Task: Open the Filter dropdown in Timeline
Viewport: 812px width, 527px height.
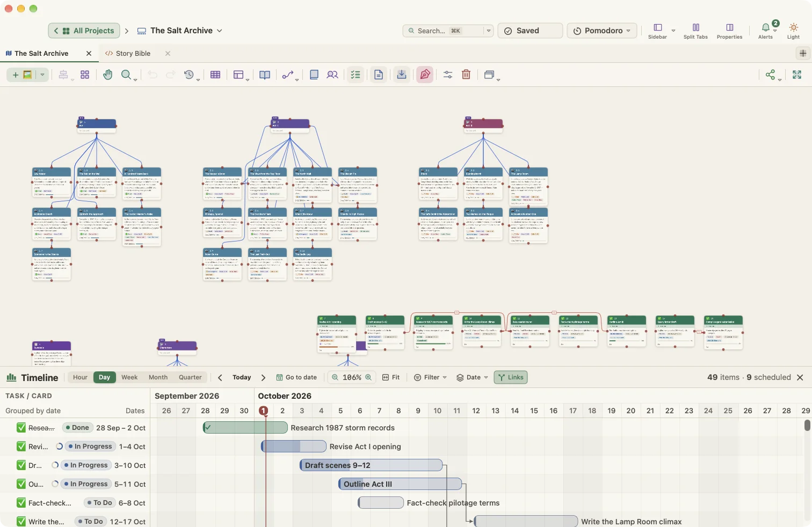Action: click(x=430, y=377)
